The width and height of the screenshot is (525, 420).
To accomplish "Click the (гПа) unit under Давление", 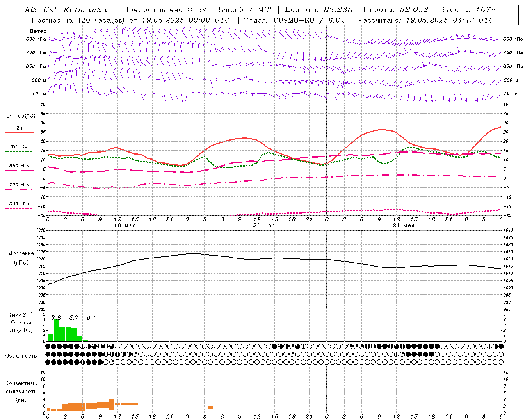I will [x=21, y=263].
